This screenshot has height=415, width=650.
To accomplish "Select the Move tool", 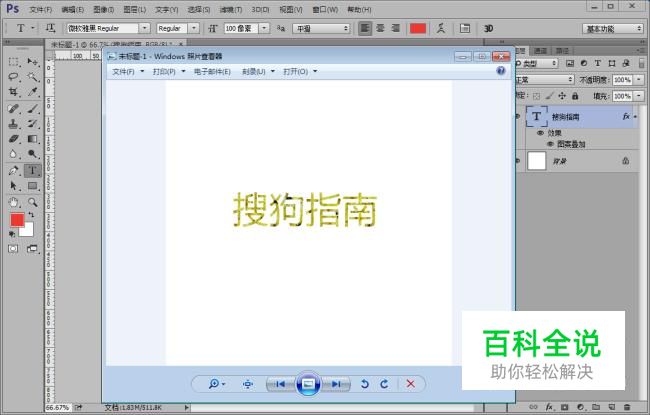I will (x=32, y=62).
